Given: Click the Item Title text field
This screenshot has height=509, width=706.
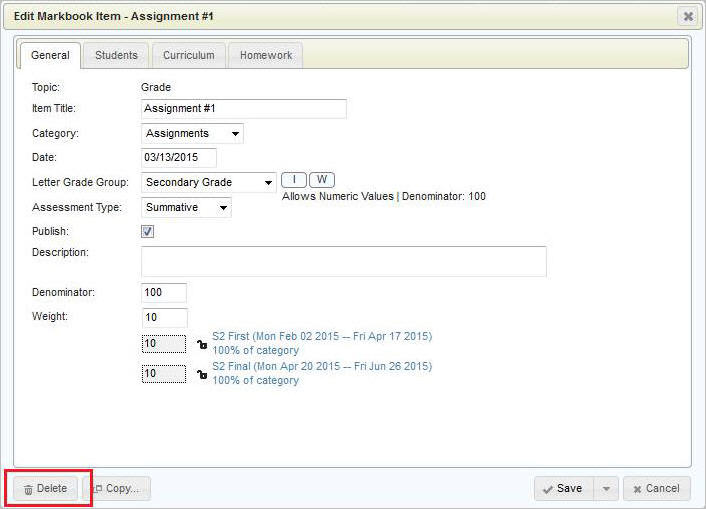Looking at the screenshot, I should point(243,109).
